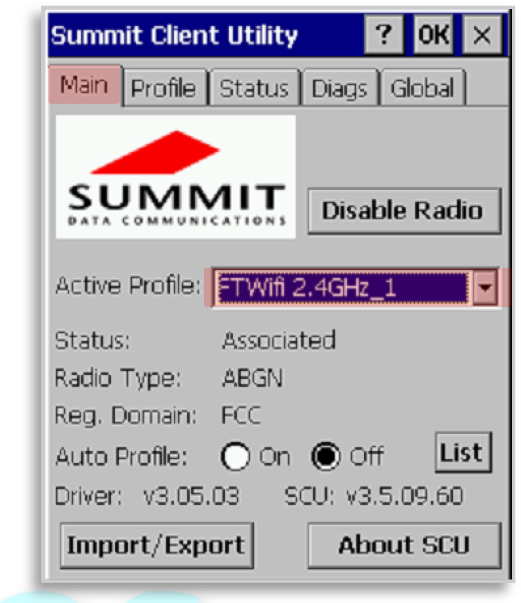
Task: Click the Summit Data Communications logo
Action: (x=176, y=177)
